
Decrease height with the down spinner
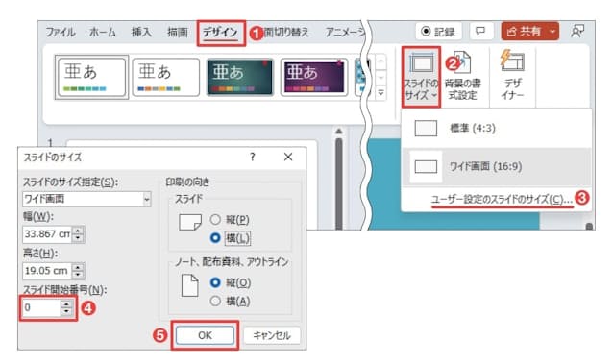(x=78, y=275)
